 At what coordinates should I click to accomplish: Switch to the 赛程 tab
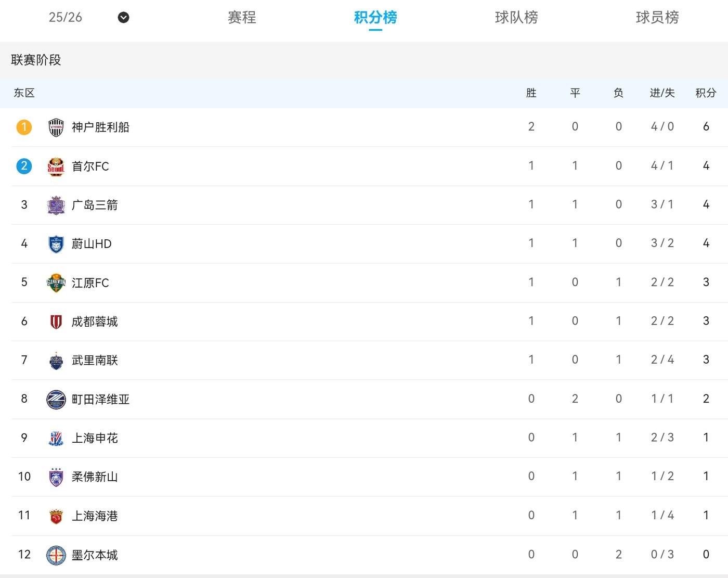242,18
